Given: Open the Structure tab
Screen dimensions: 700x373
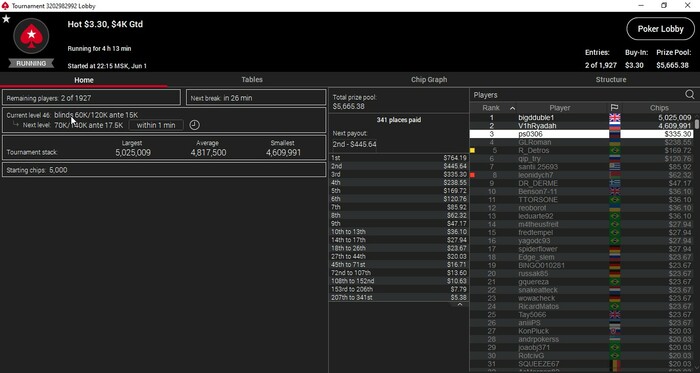Looking at the screenshot, I should click(611, 79).
